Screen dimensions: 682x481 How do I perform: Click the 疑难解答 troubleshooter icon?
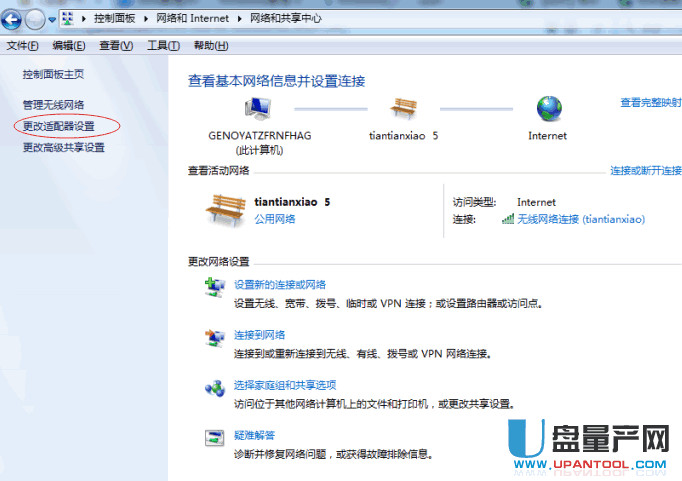214,438
